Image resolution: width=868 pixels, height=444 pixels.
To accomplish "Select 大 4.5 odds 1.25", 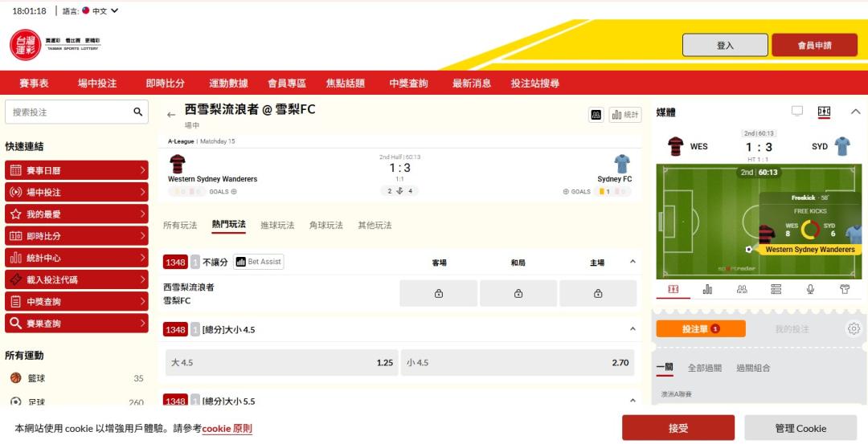I will click(x=282, y=363).
